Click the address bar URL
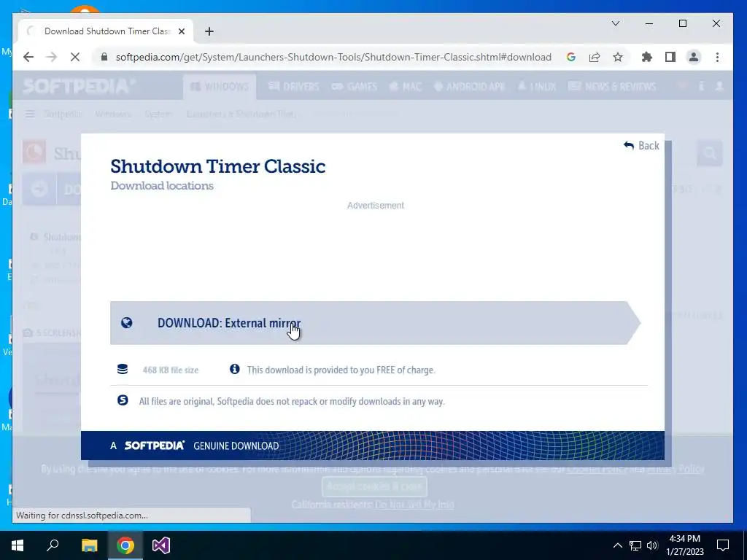The width and height of the screenshot is (747, 560). [333, 57]
